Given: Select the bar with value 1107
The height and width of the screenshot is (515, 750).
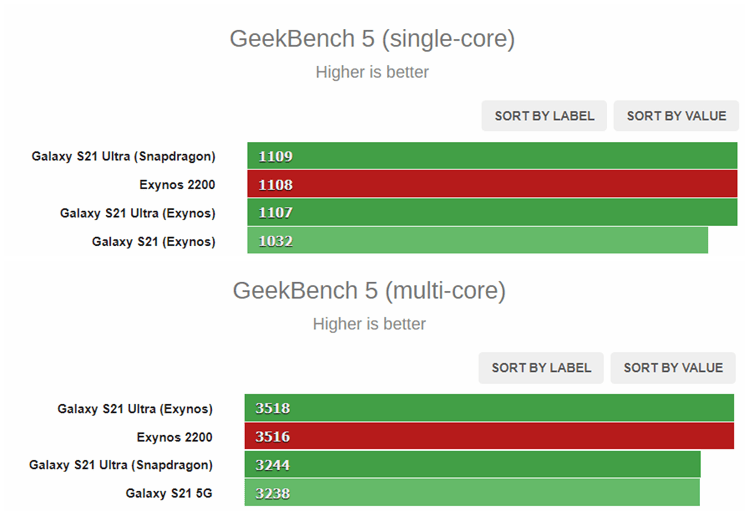Looking at the screenshot, I should click(x=492, y=212).
